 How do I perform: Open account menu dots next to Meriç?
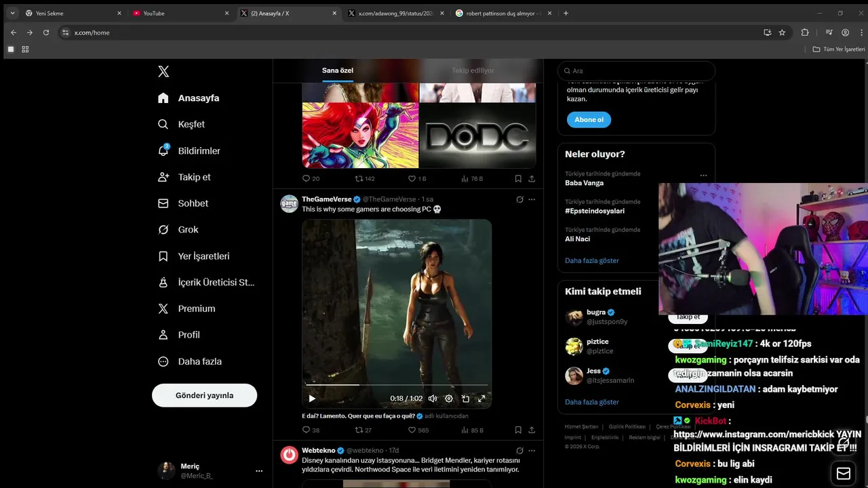pos(259,471)
